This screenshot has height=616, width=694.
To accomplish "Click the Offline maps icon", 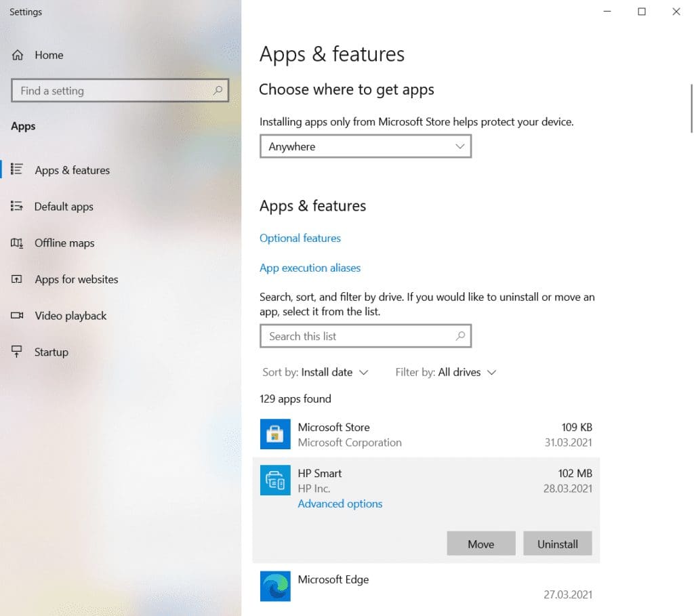I will pyautogui.click(x=17, y=243).
